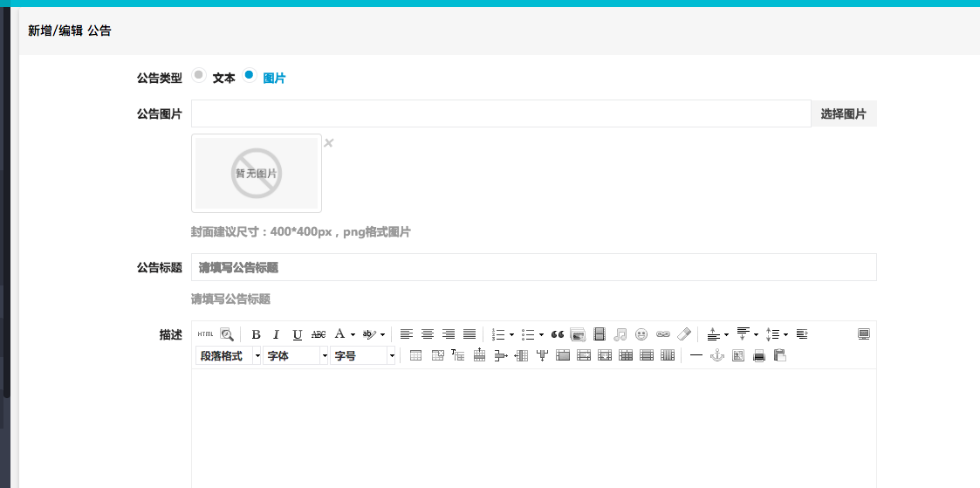
Task: Expand spacing-before-paragraph arrow
Action: point(726,335)
